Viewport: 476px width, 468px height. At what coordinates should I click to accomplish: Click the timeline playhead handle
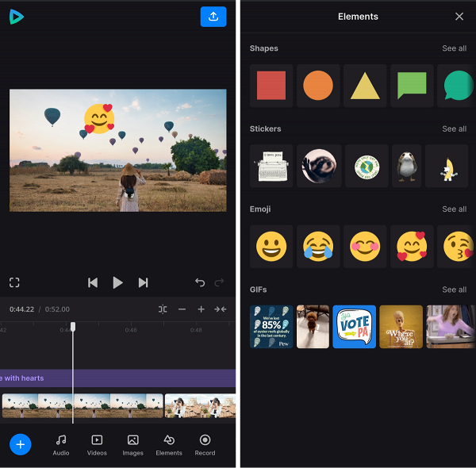(73, 327)
